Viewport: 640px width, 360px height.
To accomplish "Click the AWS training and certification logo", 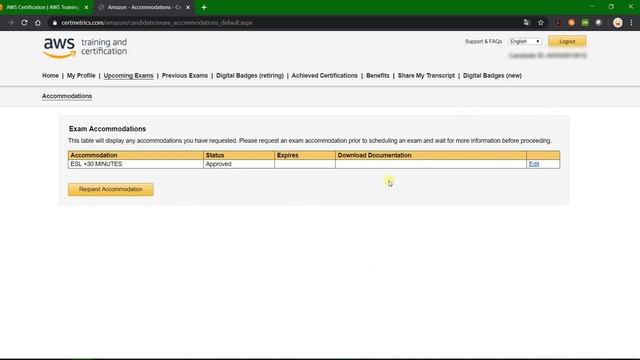I will (85, 48).
